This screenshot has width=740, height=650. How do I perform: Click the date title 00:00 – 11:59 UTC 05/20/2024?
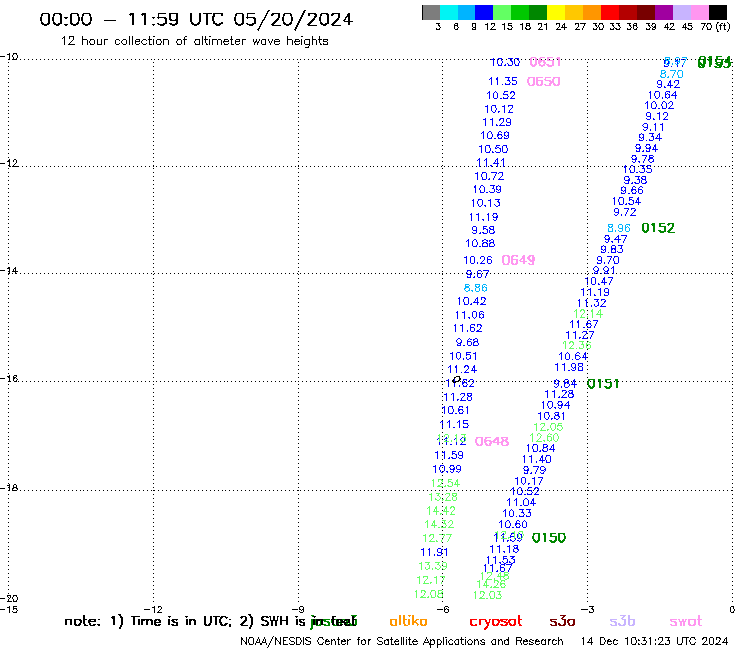coord(196,19)
